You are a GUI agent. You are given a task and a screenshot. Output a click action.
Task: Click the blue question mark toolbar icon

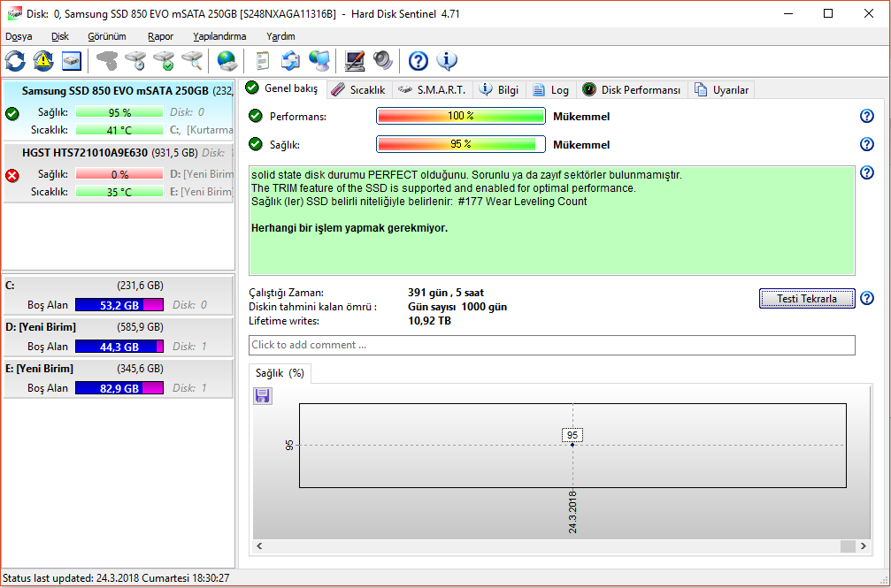tap(419, 61)
